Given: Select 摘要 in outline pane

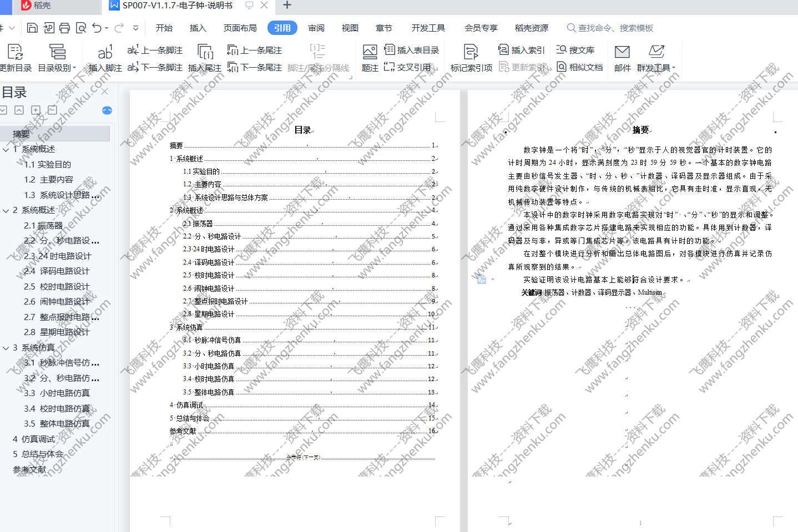Looking at the screenshot, I should point(55,134).
